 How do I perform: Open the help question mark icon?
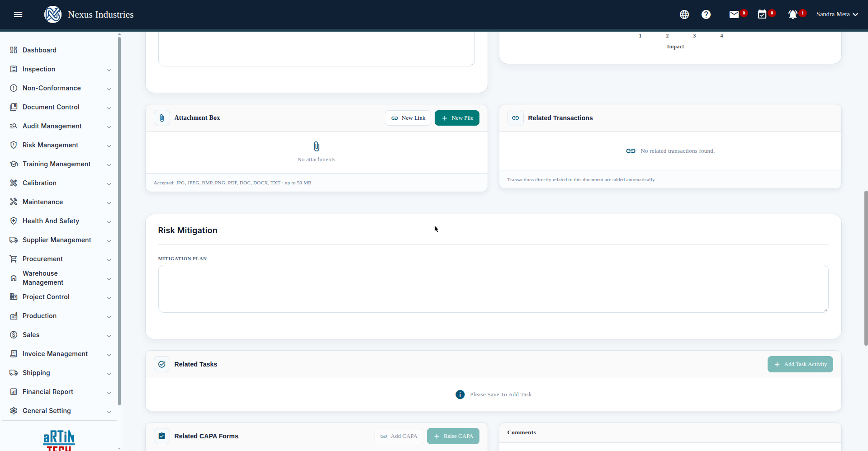point(706,14)
